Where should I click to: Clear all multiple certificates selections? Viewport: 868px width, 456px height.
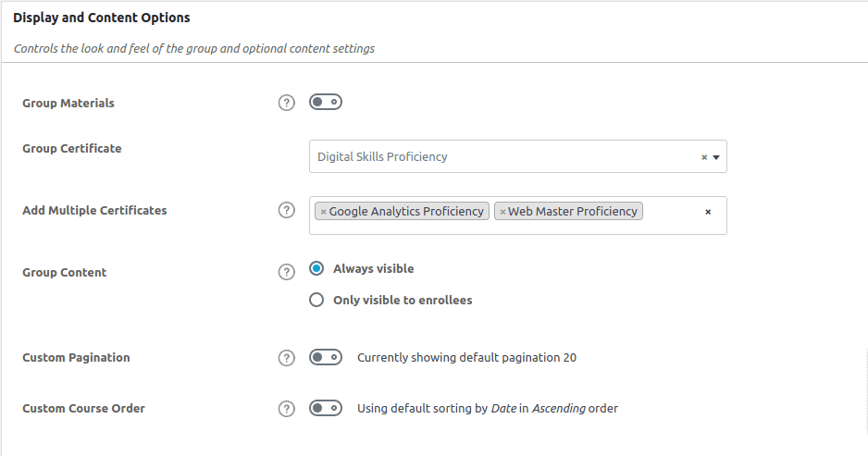pyautogui.click(x=708, y=212)
